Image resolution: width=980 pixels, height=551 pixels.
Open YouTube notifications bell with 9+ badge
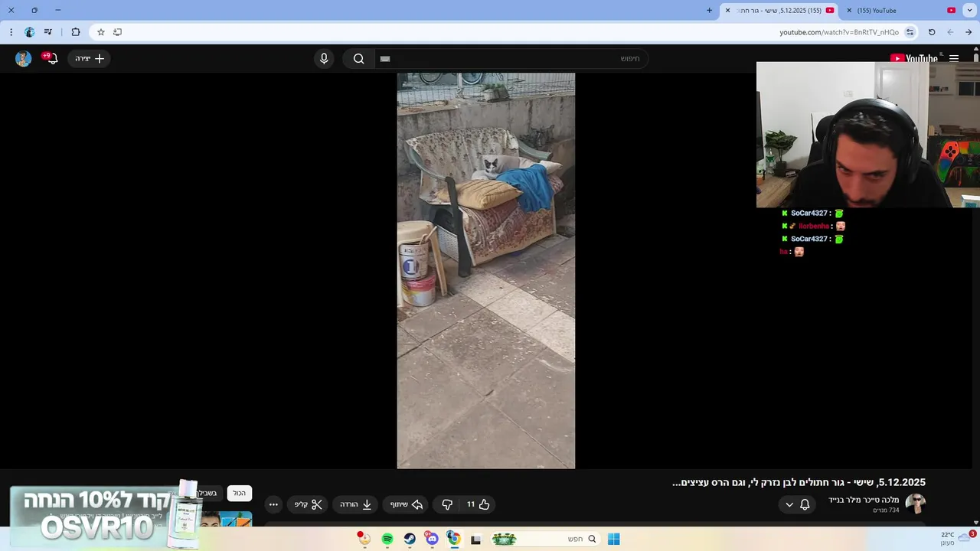51,58
